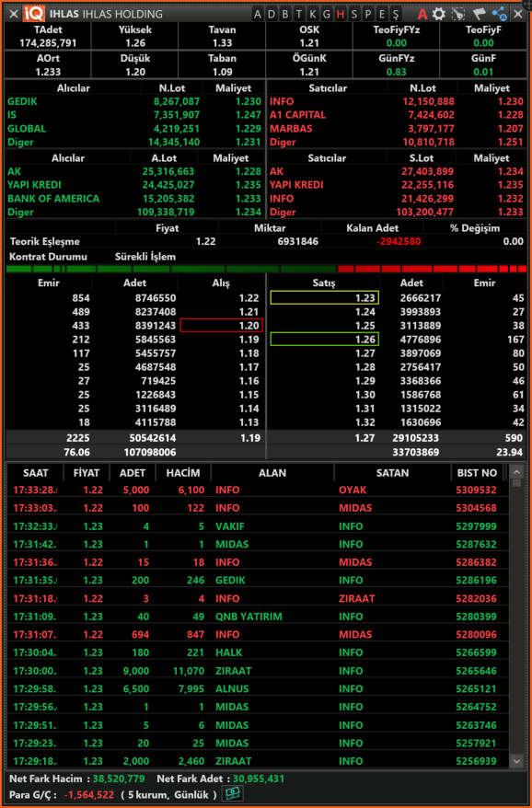Select the 1.20 bid price in red box
The width and height of the screenshot is (532, 808).
[222, 325]
